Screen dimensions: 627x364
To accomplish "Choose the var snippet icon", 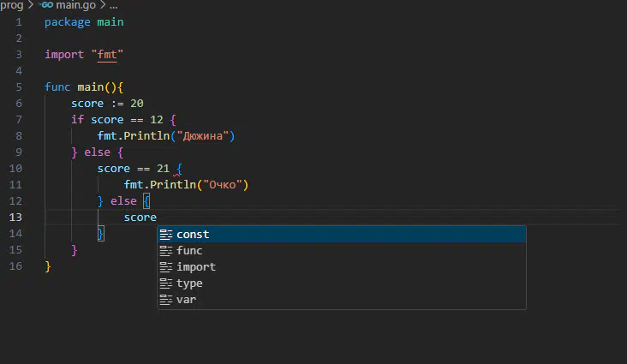I will point(166,300).
